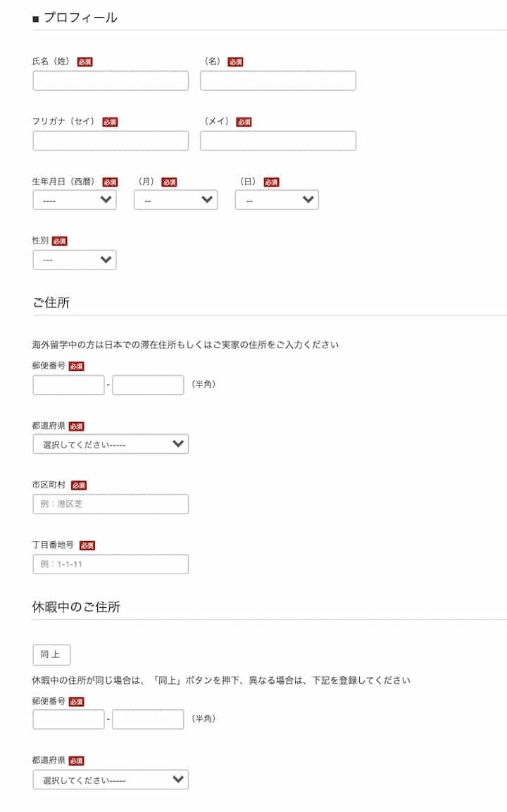The height and width of the screenshot is (812, 507).
Task: Click the （名） first name field
Action: pos(277,81)
